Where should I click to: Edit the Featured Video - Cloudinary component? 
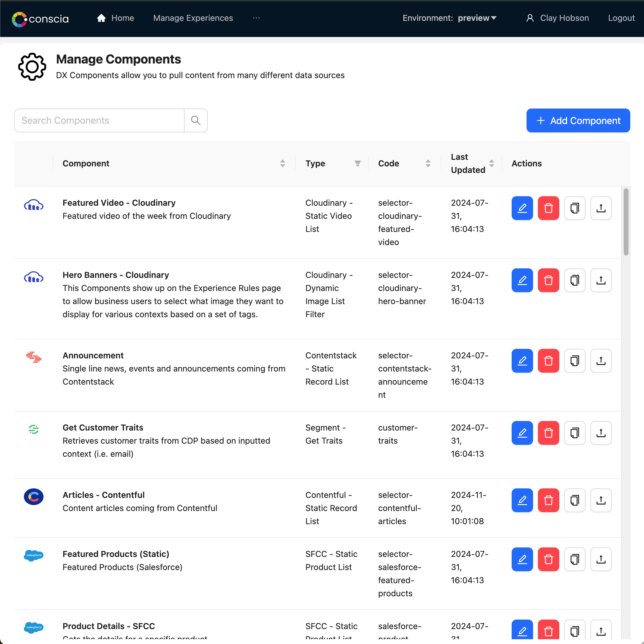tap(522, 208)
